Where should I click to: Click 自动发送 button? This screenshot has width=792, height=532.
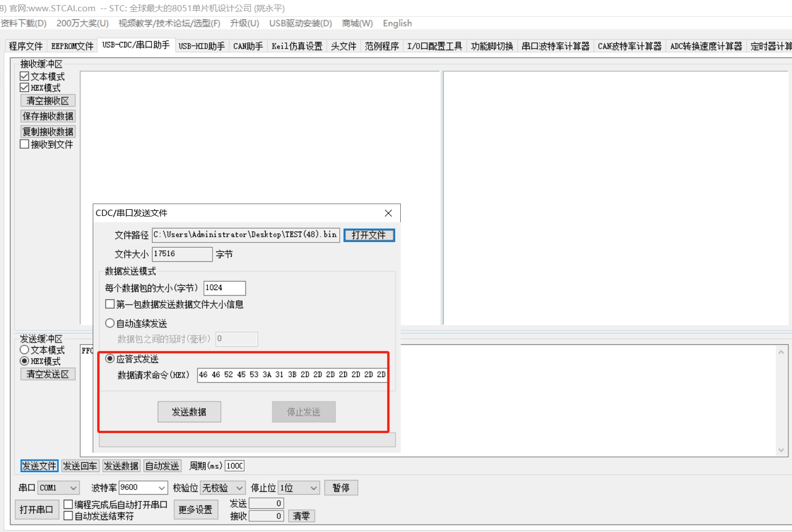pyautogui.click(x=162, y=466)
